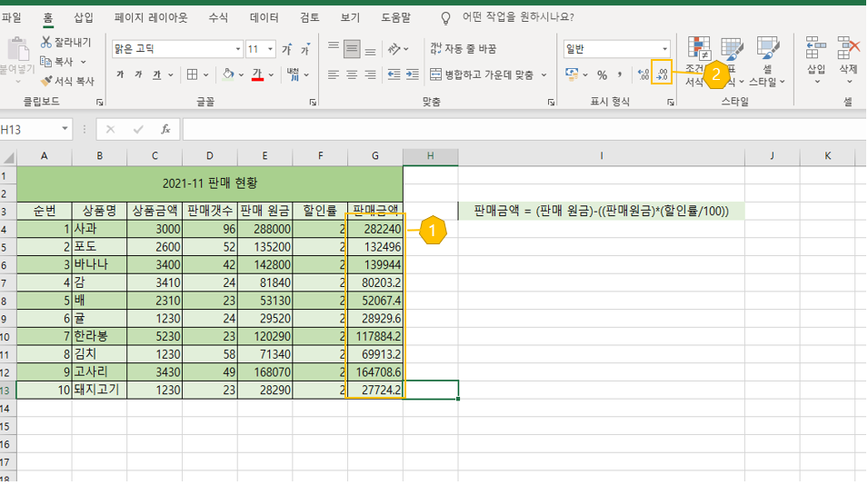Expand the underline style arrow
The width and height of the screenshot is (868, 485).
click(171, 74)
